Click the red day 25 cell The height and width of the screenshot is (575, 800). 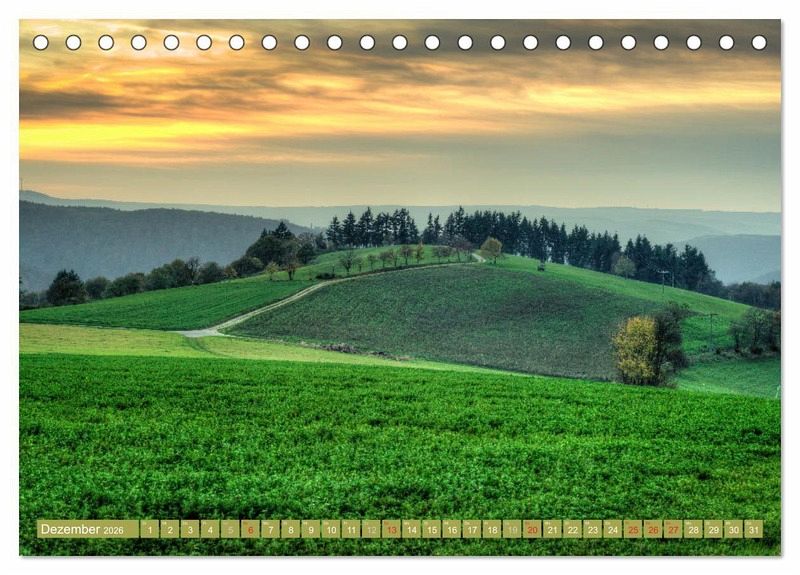click(x=633, y=529)
